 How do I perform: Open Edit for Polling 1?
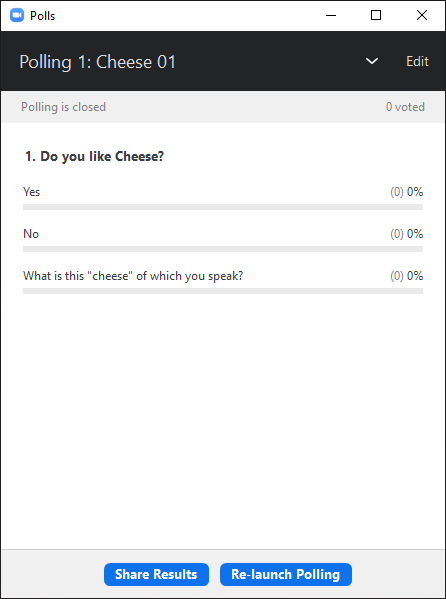point(417,61)
